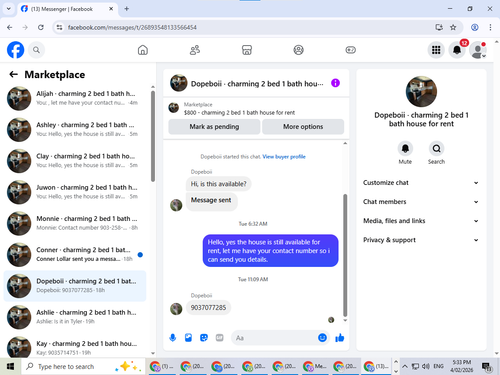This screenshot has width=500, height=375.
Task: Go back with the browser back arrow
Action: [x=10, y=27]
